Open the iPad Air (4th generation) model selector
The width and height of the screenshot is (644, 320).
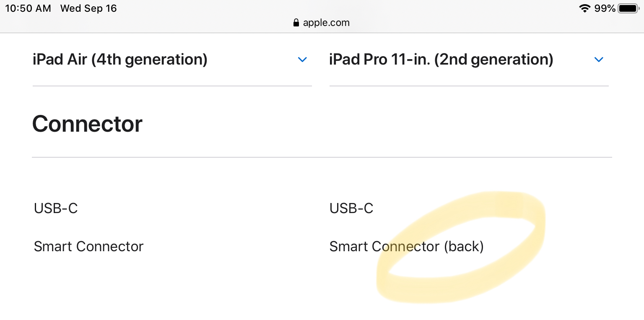[120, 60]
